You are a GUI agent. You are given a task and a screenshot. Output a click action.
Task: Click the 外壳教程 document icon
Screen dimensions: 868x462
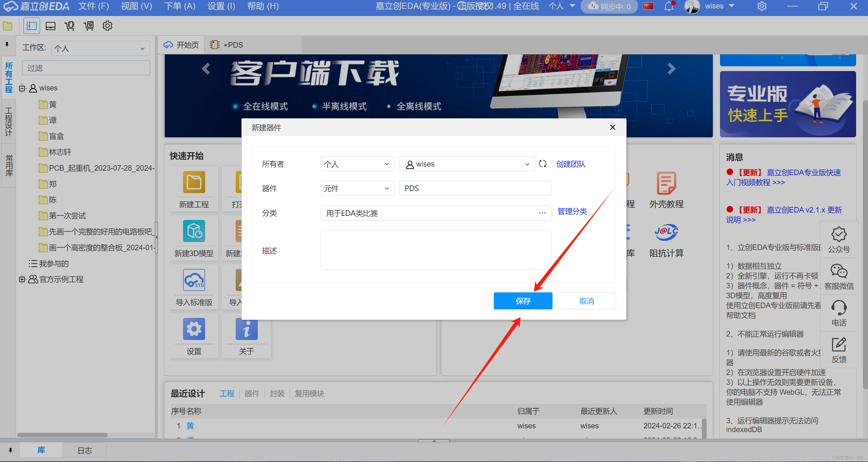tap(666, 183)
